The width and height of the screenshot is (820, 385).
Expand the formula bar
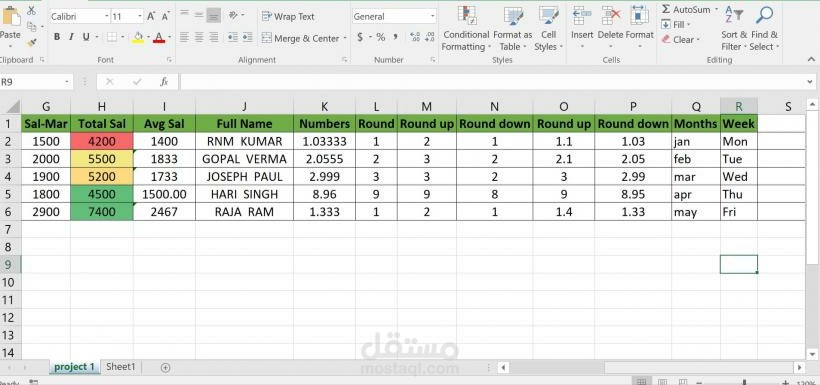click(x=810, y=82)
